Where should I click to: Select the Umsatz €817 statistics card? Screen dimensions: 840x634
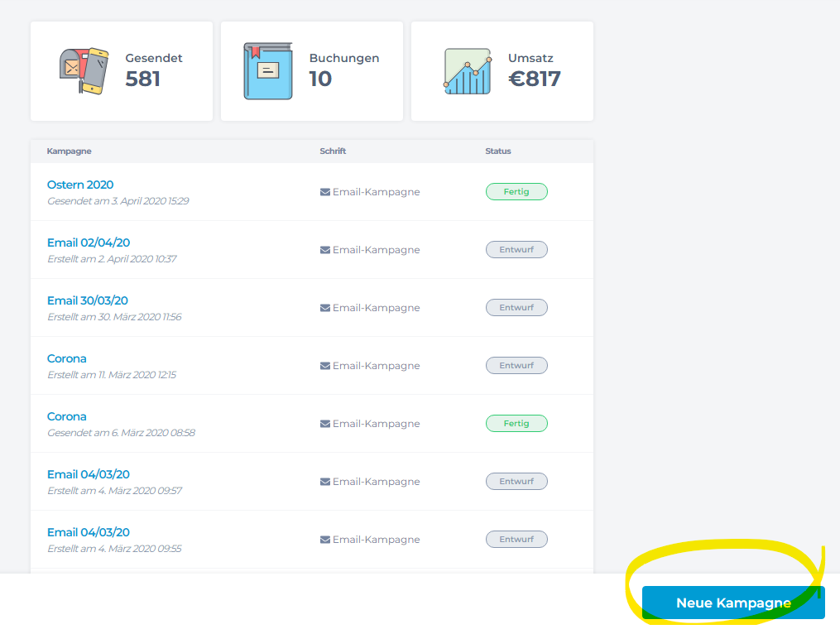[x=502, y=71]
